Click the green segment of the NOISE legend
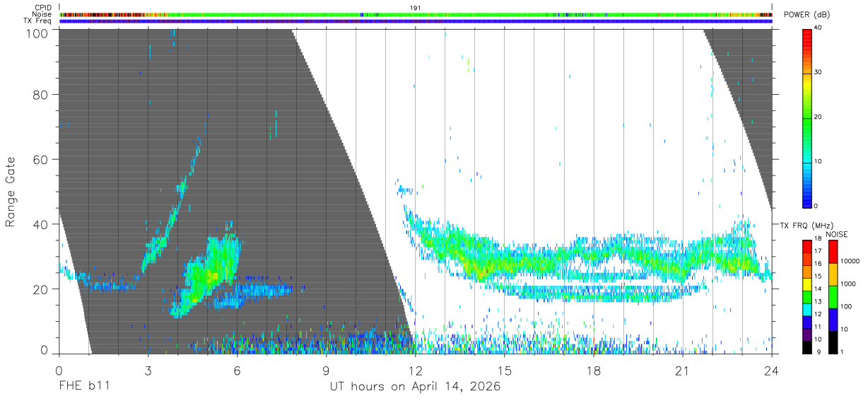Image resolution: width=868 pixels, height=401 pixels. 832,297
